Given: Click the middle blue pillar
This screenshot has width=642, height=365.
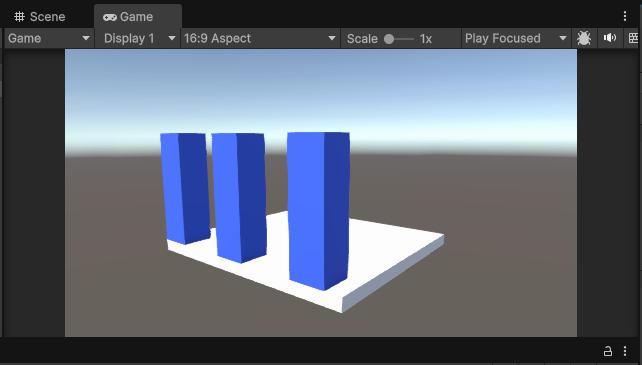Looking at the screenshot, I should (239, 197).
